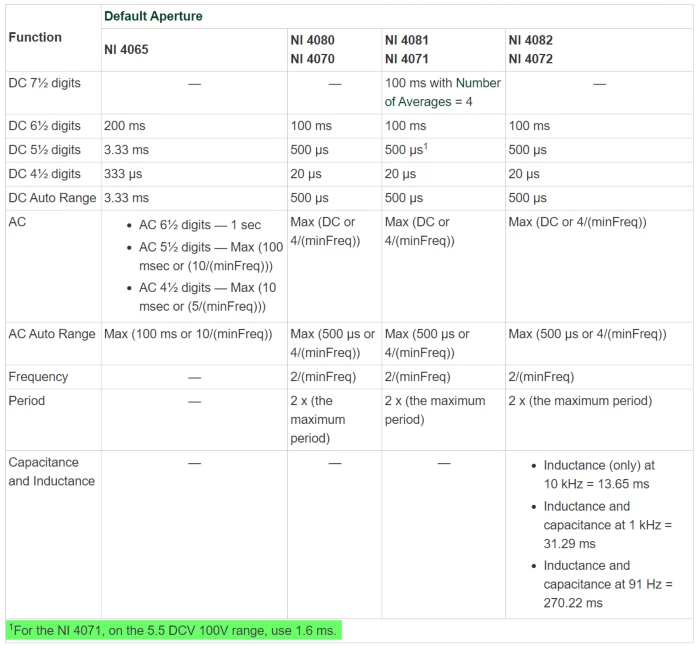Select the "Default Aperture" header cell
Screen dimensions: 700x648
153,16
